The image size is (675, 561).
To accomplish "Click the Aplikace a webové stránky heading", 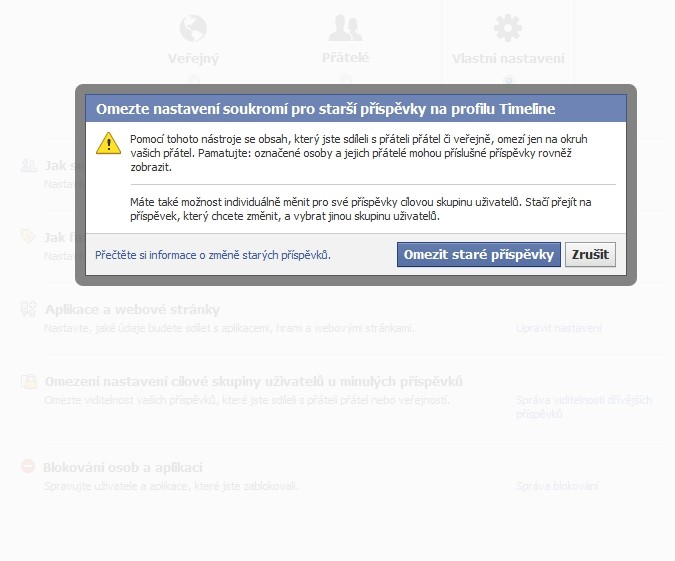I will 132,310.
